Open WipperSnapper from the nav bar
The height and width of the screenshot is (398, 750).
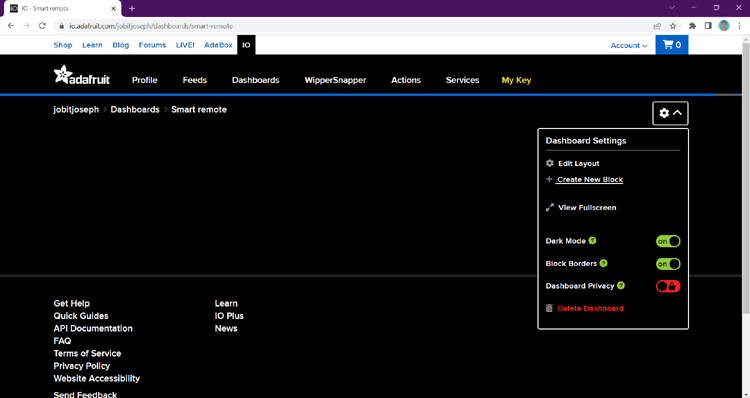[x=335, y=80]
